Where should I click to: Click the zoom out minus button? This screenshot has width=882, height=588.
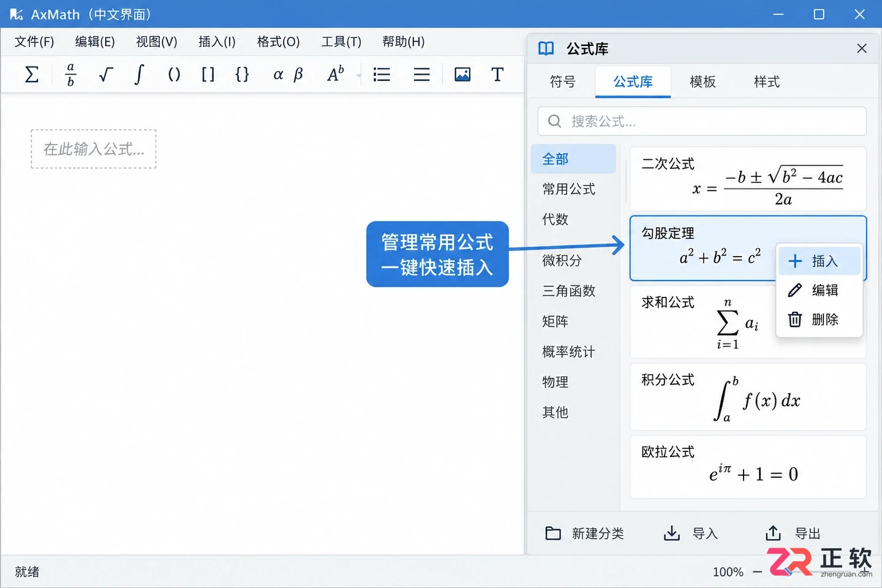pyautogui.click(x=758, y=572)
